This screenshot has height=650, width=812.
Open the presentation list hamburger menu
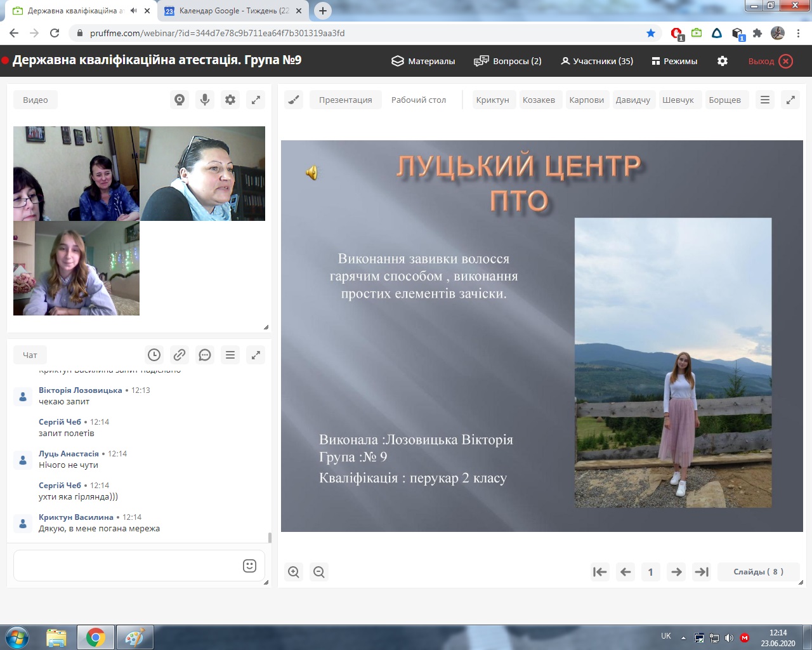765,100
